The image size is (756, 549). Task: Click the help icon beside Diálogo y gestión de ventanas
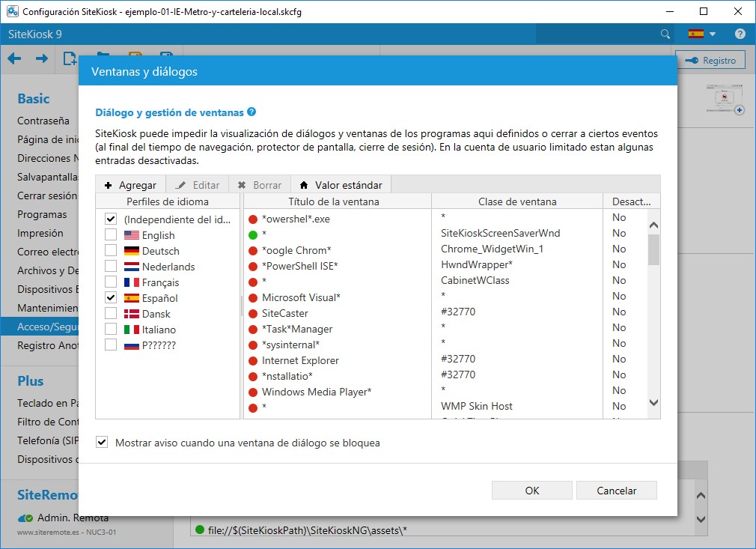(252, 112)
